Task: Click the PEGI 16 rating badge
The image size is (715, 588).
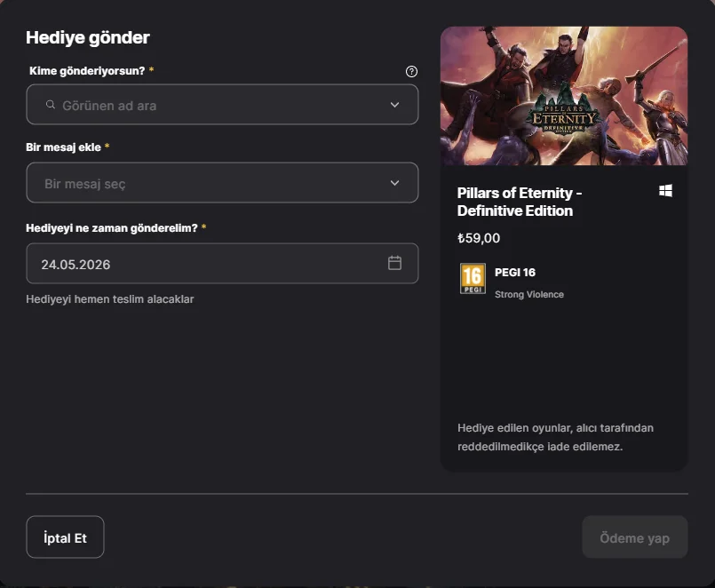Action: [473, 278]
